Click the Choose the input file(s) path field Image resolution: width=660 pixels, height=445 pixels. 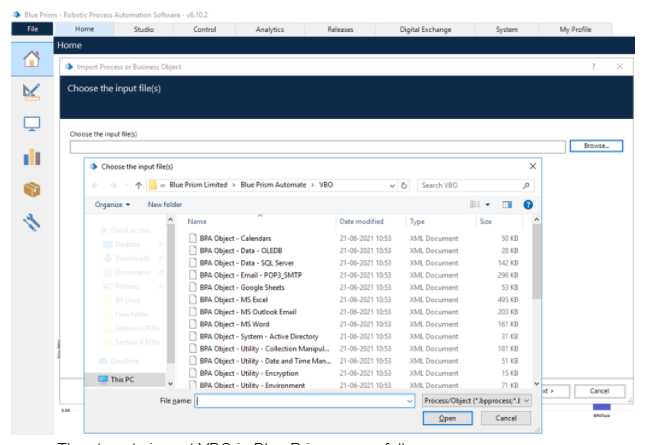click(317, 147)
